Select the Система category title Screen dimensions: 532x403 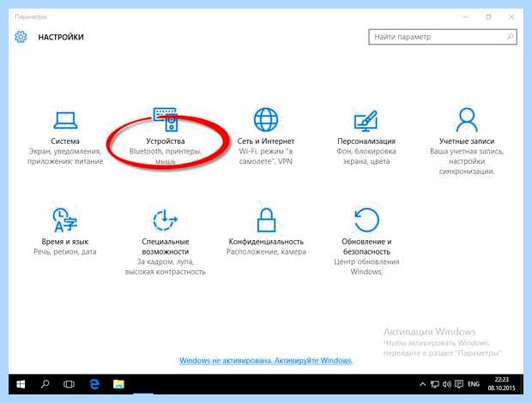[65, 141]
